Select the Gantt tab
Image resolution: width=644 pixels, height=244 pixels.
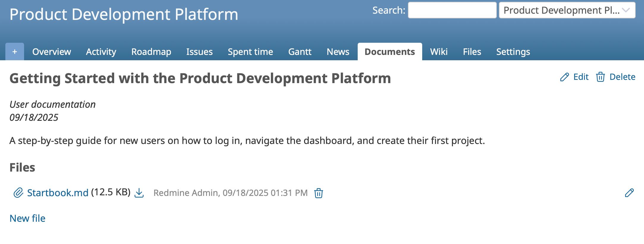click(300, 52)
